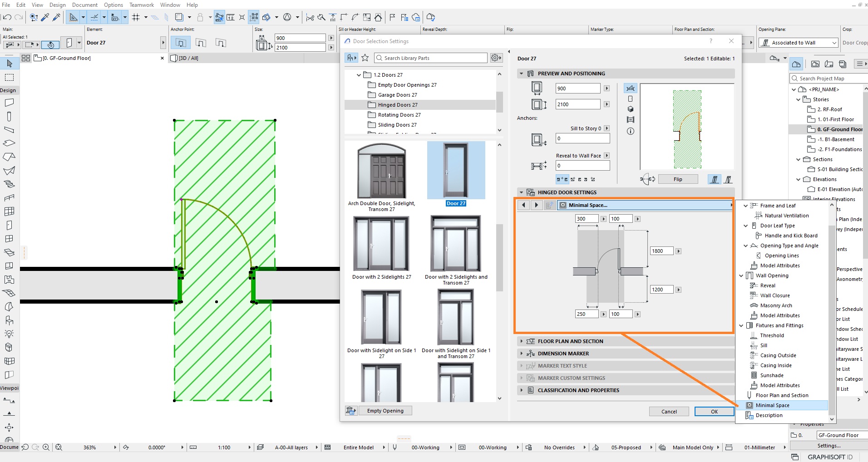Open the Project Map icon in the Navigator
868x462 pixels.
(x=796, y=64)
